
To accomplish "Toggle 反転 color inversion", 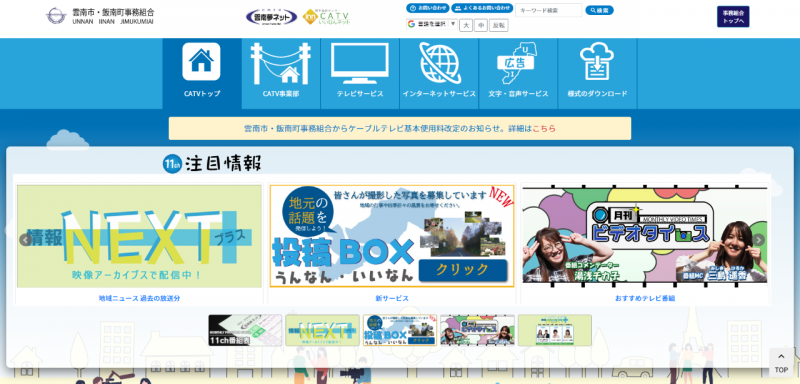I will pos(498,25).
